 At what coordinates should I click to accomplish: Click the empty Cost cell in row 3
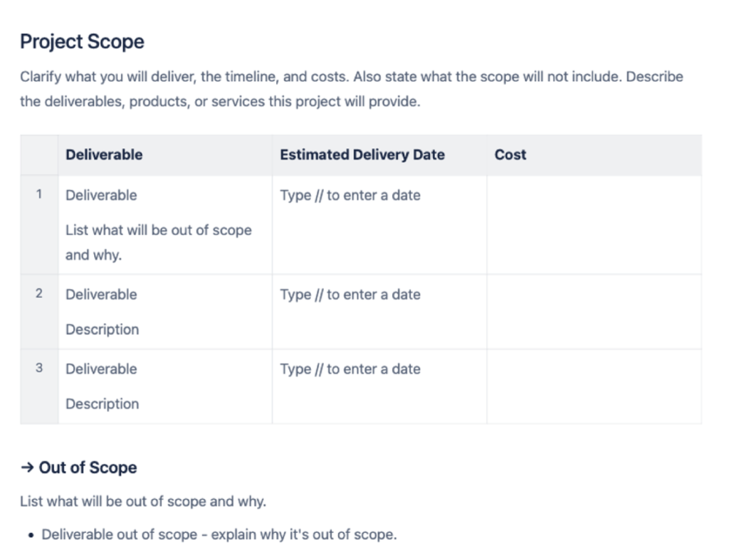(x=594, y=386)
